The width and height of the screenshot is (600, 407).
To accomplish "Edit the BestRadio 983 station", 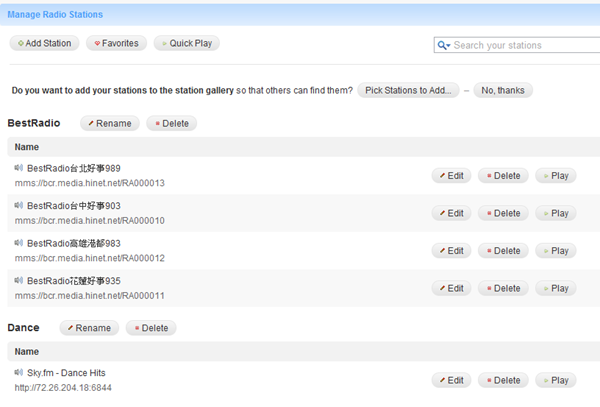I will tap(452, 251).
